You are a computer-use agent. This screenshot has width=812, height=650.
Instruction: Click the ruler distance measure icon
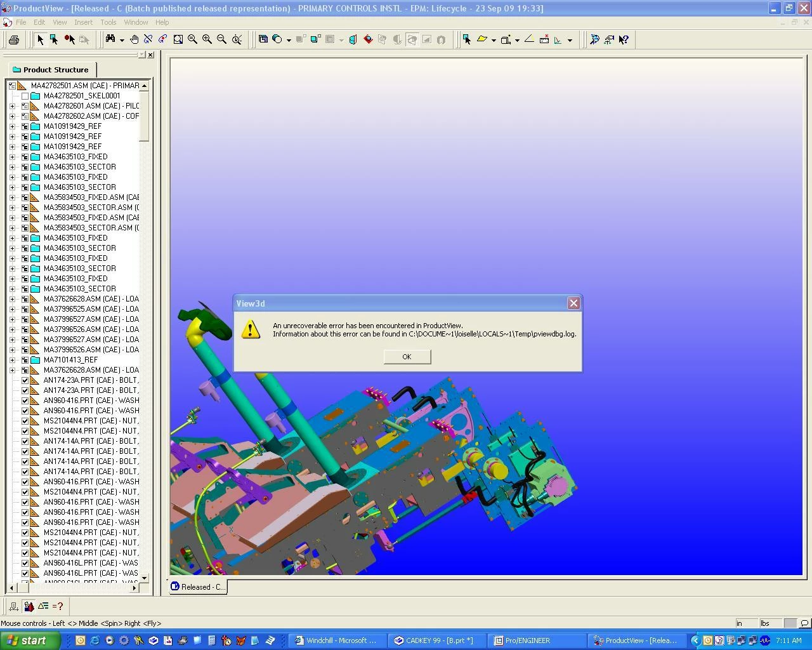point(544,39)
